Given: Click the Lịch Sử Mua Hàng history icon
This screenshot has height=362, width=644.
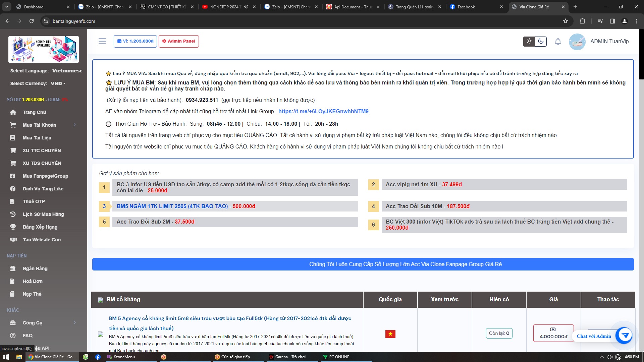Looking at the screenshot, I should point(13,214).
